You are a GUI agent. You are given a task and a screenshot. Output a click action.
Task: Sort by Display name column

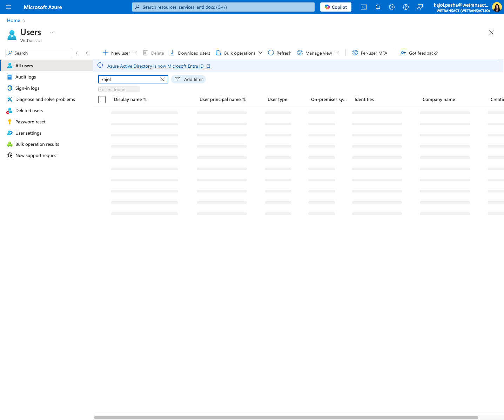point(130,100)
